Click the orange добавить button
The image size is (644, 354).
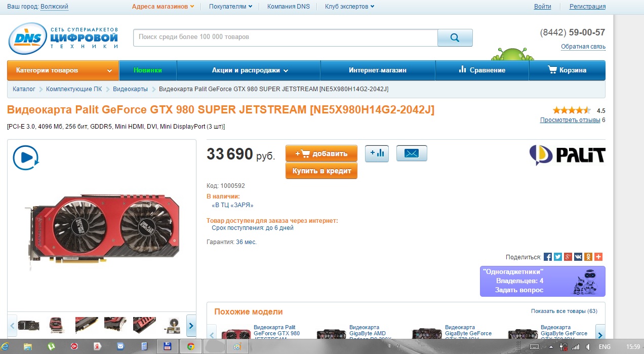(x=321, y=153)
